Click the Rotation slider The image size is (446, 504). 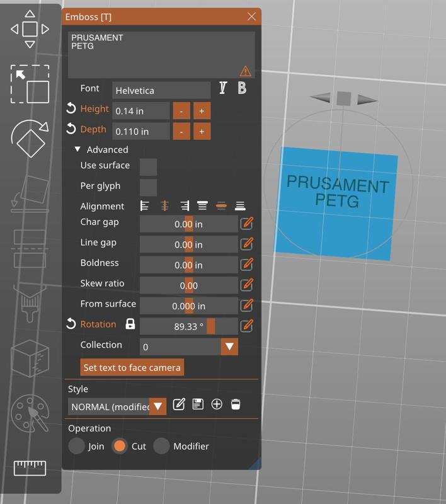(x=189, y=326)
